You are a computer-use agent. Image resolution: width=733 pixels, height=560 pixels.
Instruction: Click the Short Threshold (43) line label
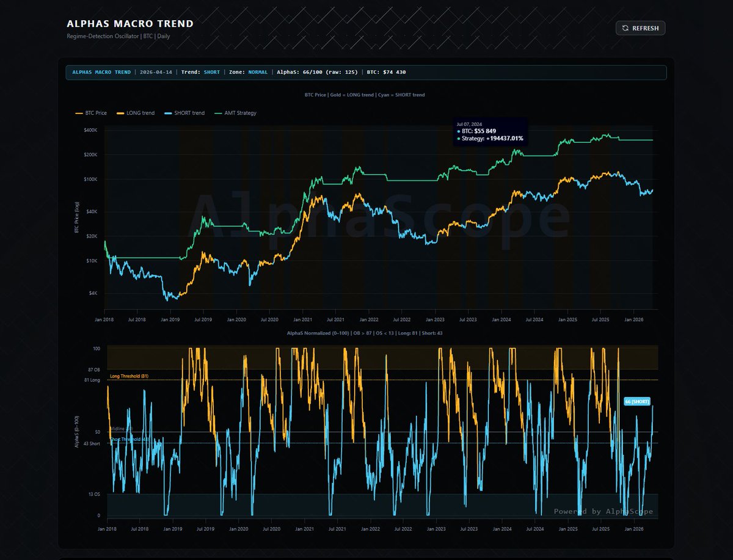[129, 439]
